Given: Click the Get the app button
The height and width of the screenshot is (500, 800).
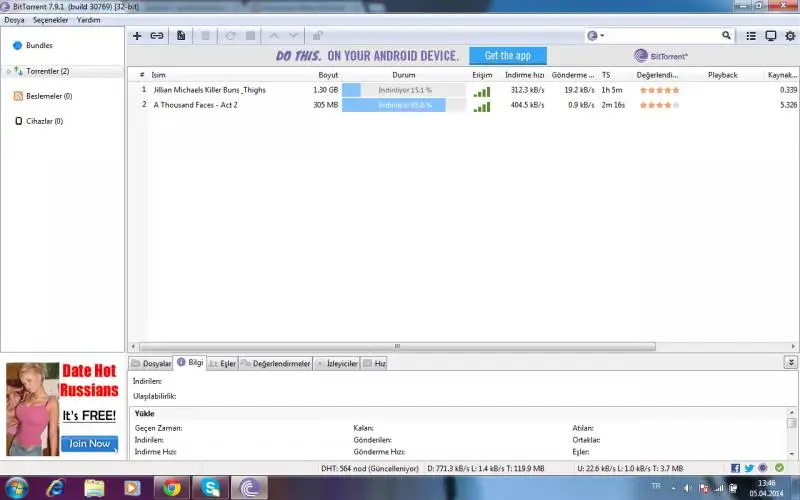Looking at the screenshot, I should 507,56.
